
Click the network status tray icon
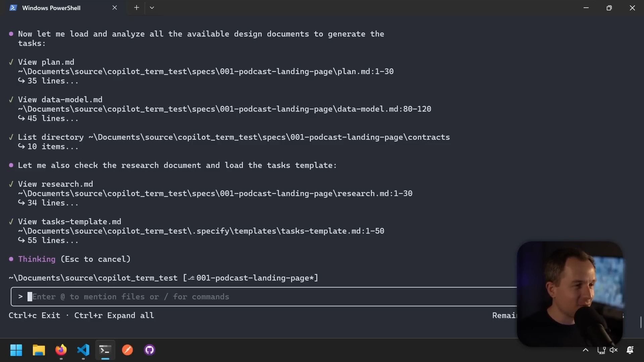coord(601,350)
